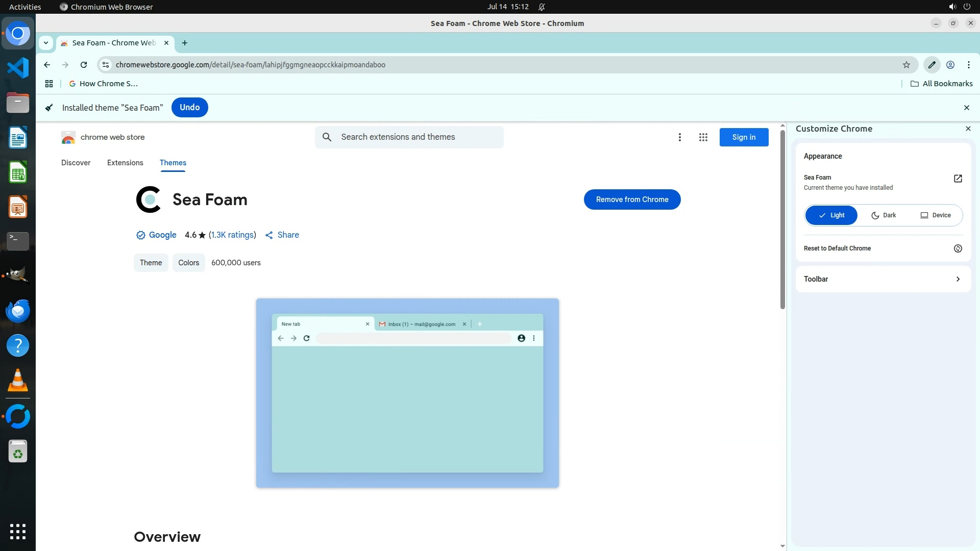980x551 pixels.
Task: Switch to Dark appearance mode
Action: click(884, 215)
